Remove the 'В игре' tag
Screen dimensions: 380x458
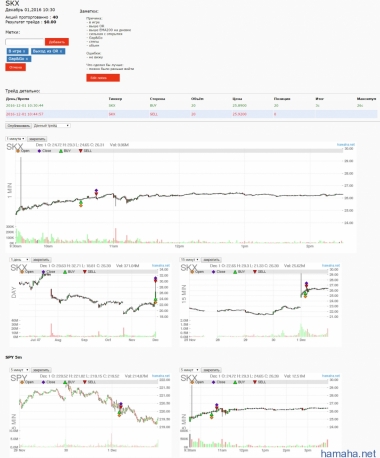pos(24,51)
